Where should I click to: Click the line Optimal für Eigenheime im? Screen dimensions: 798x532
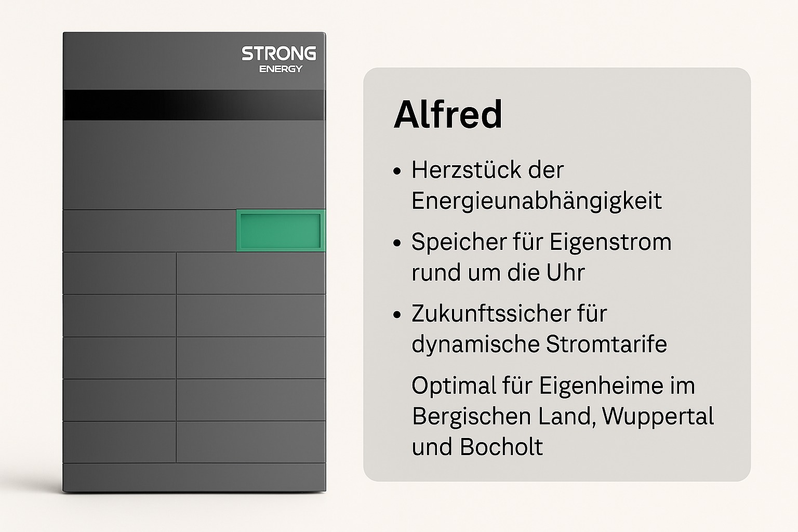click(553, 385)
